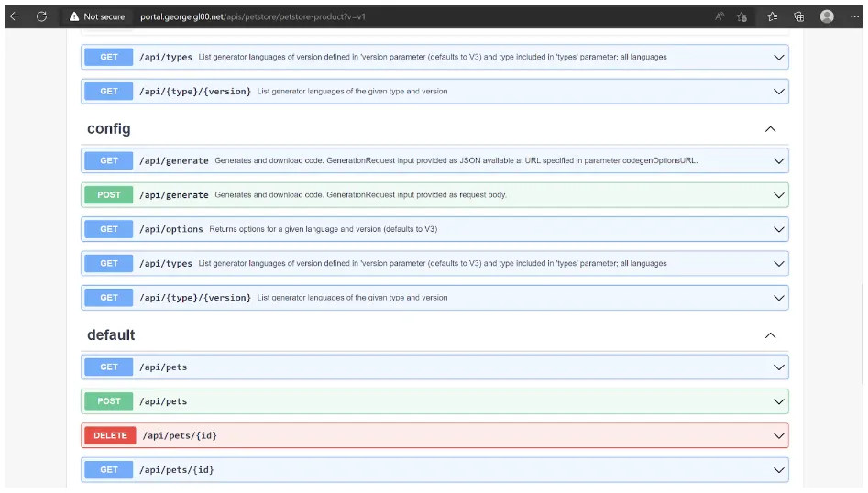The height and width of the screenshot is (493, 868).
Task: Collapse the config section with its chevron
Action: [x=770, y=129]
